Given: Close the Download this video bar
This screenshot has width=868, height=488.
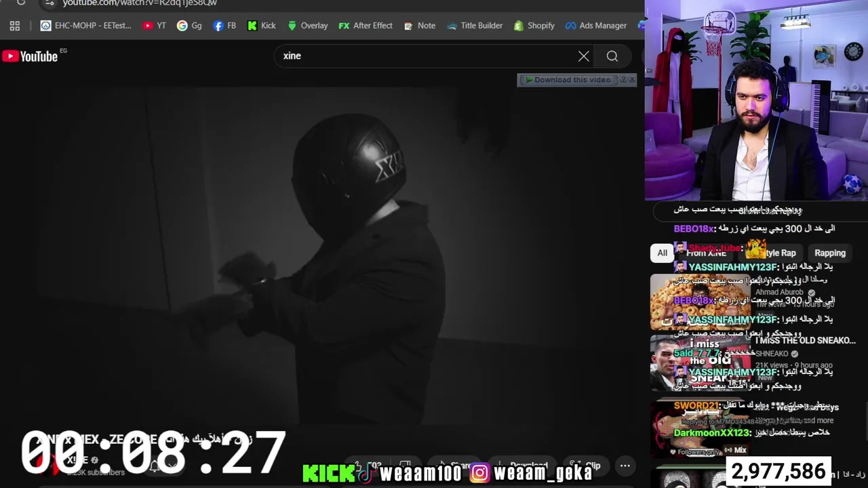Looking at the screenshot, I should click(632, 80).
